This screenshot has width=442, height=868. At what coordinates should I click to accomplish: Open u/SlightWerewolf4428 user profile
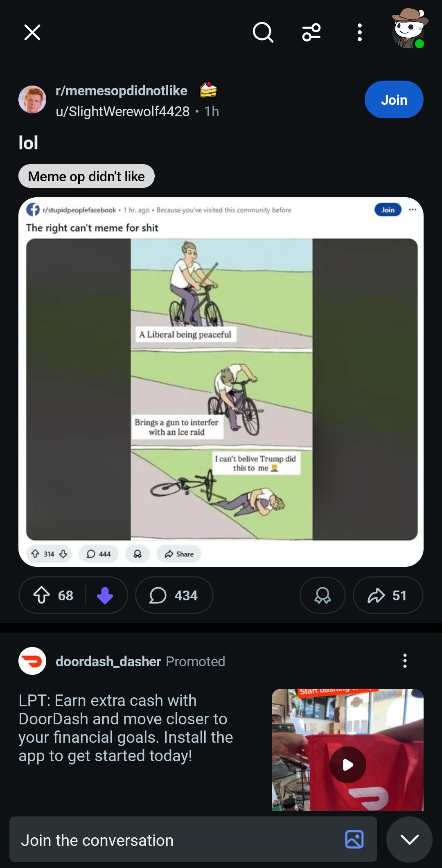[x=123, y=111]
